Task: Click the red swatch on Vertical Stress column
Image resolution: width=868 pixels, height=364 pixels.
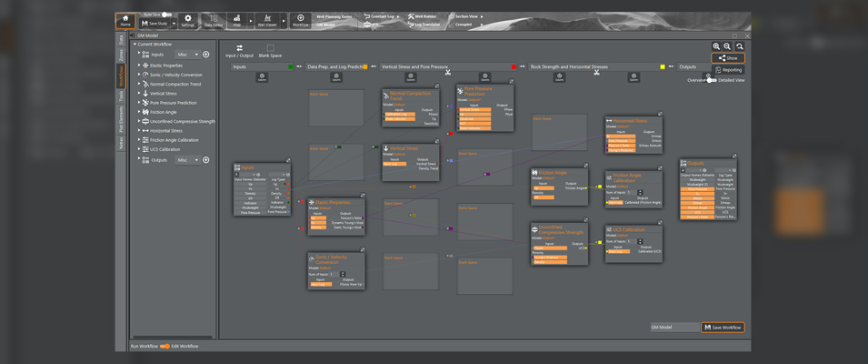Action: [x=514, y=66]
